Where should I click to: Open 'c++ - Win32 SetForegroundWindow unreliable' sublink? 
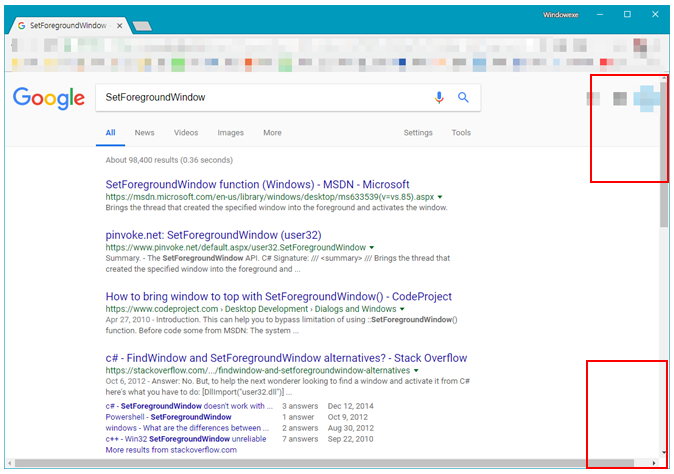(186, 439)
